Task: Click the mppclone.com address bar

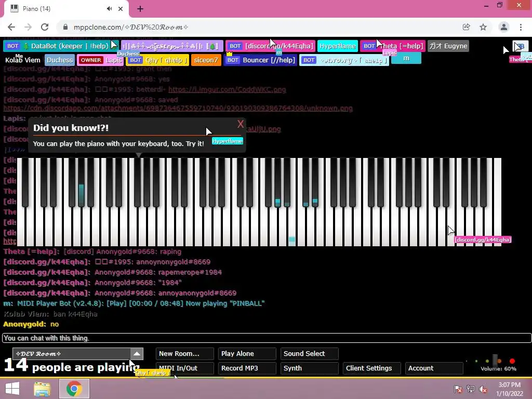Action: tap(258, 27)
